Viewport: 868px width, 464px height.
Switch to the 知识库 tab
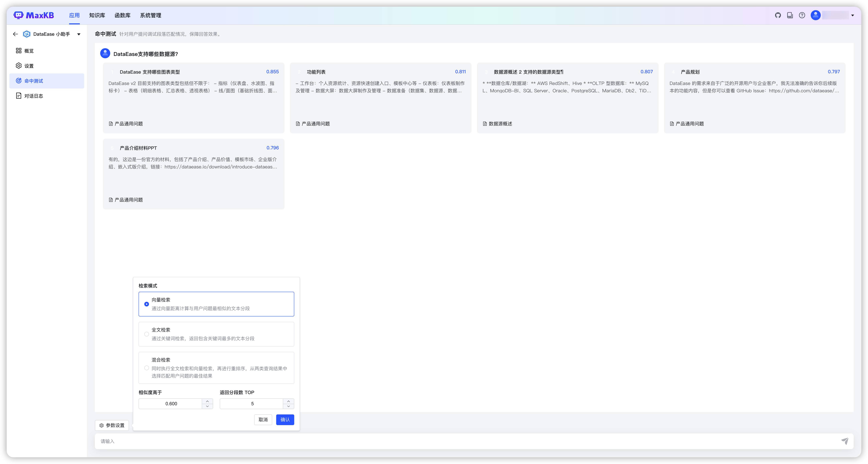[97, 16]
